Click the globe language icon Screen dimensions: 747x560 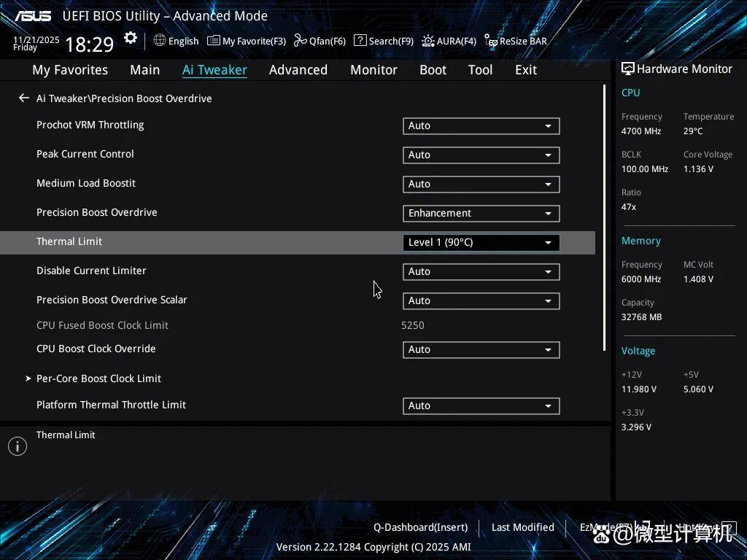click(x=160, y=41)
